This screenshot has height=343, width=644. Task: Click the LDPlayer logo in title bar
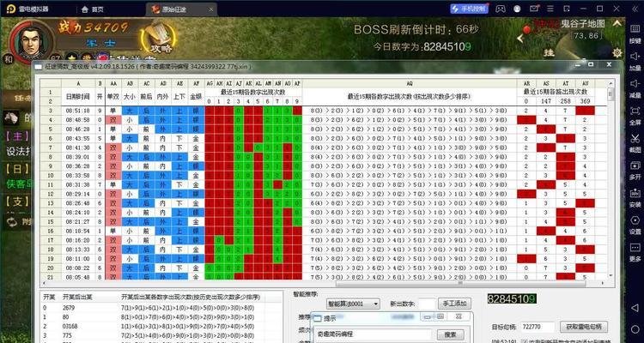tap(10, 9)
